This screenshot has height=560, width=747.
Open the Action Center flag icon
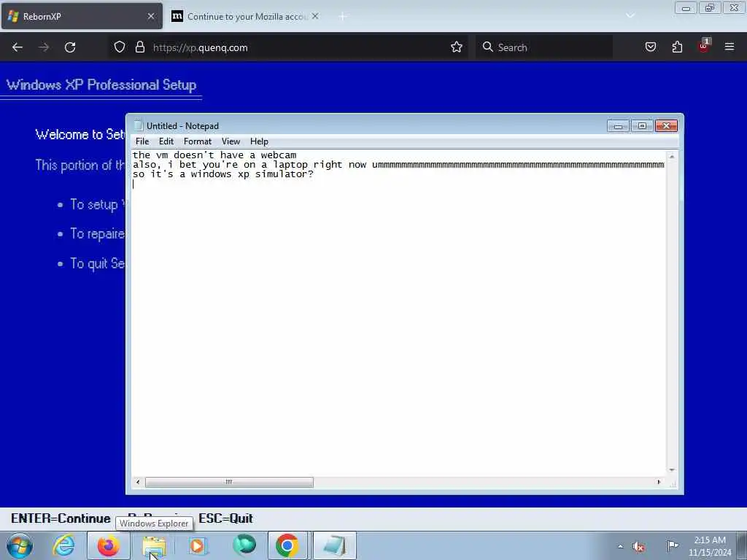672,545
